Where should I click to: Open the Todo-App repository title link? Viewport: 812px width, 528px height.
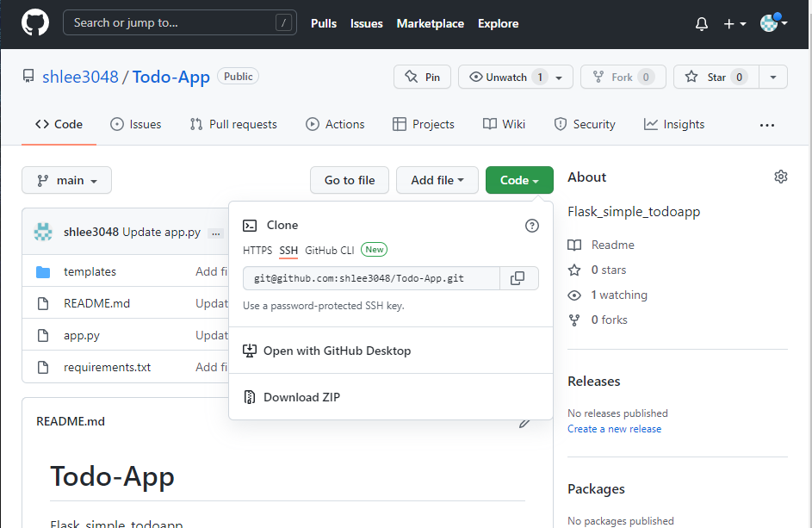[170, 77]
